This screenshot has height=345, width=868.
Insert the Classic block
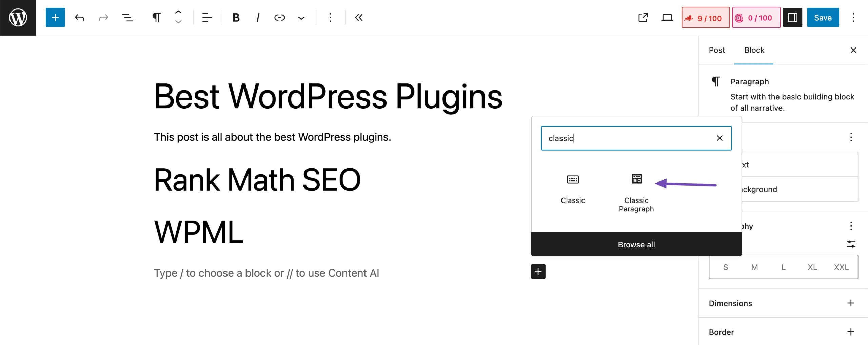[573, 189]
